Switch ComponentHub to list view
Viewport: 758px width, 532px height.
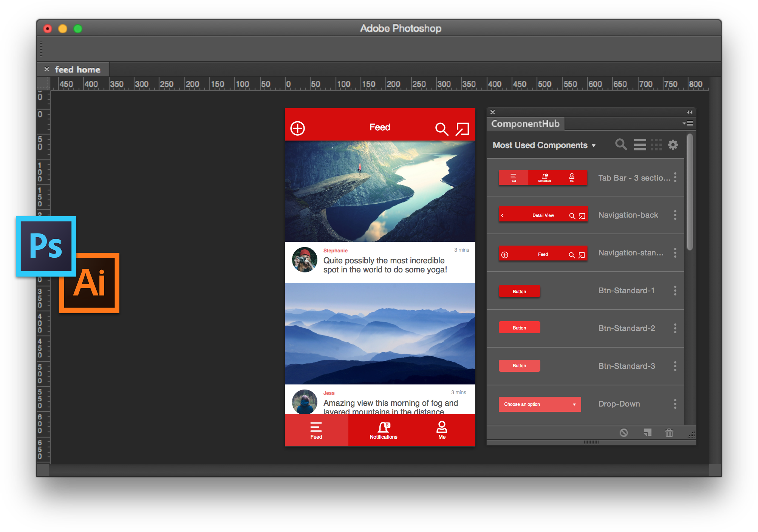pos(640,145)
